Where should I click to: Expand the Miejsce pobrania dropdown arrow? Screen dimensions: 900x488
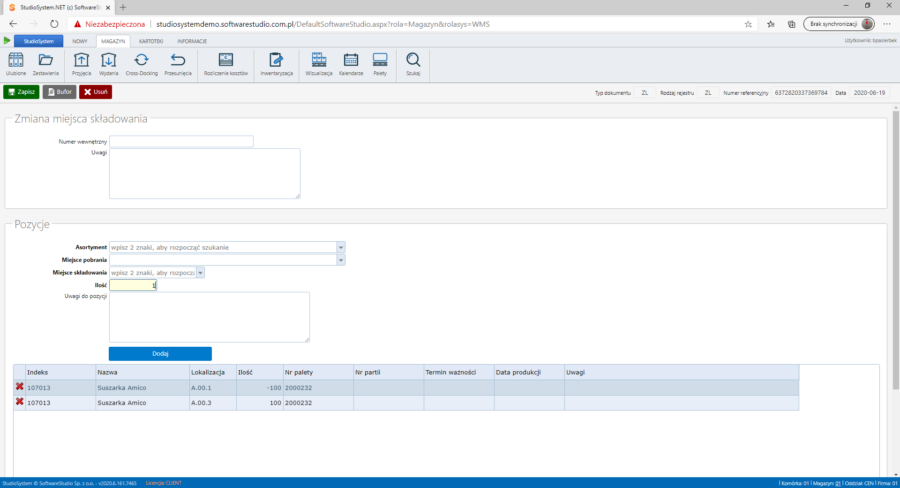point(341,260)
